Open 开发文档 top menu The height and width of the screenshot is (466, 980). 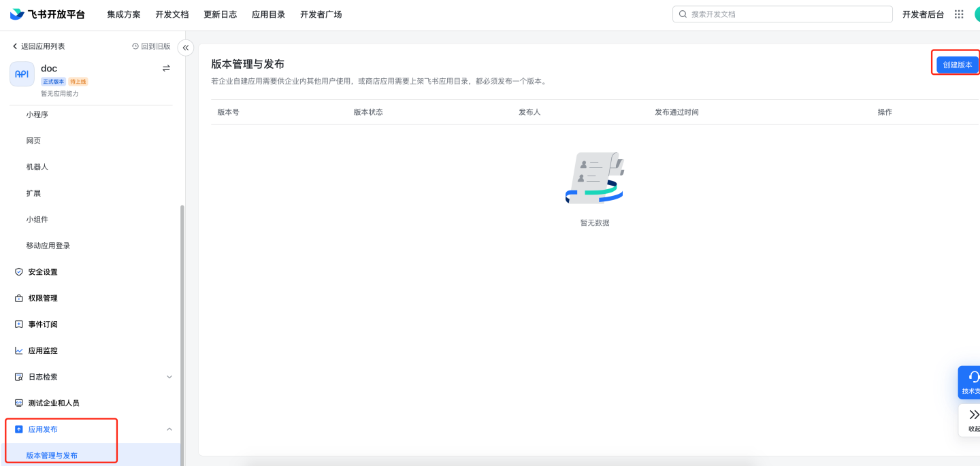171,14
